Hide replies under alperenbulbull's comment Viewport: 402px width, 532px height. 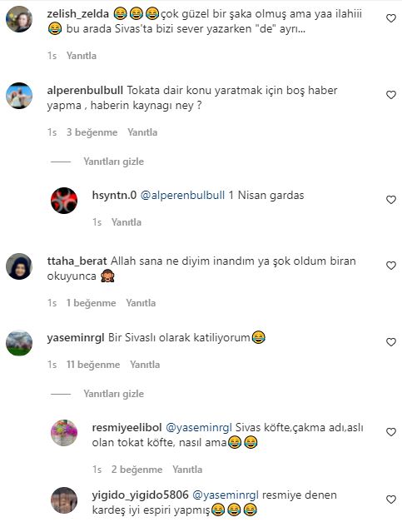click(x=114, y=162)
